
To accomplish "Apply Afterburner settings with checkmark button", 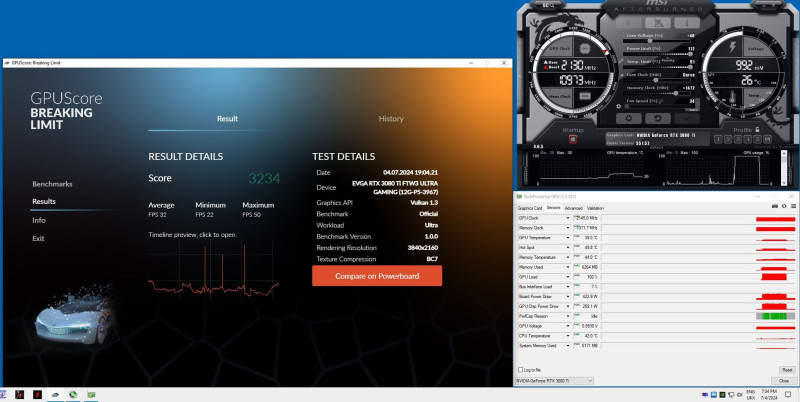I will [687, 118].
